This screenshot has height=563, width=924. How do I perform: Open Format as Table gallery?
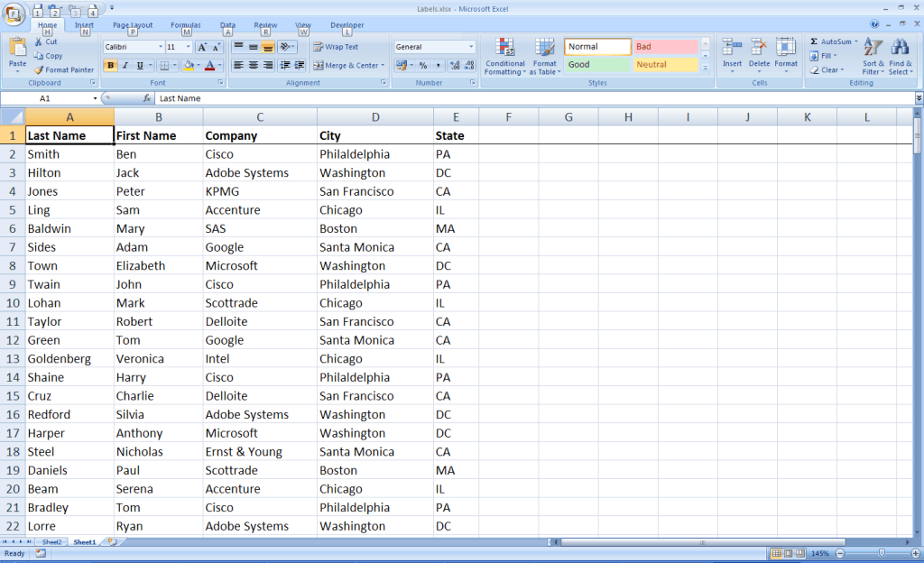click(544, 57)
